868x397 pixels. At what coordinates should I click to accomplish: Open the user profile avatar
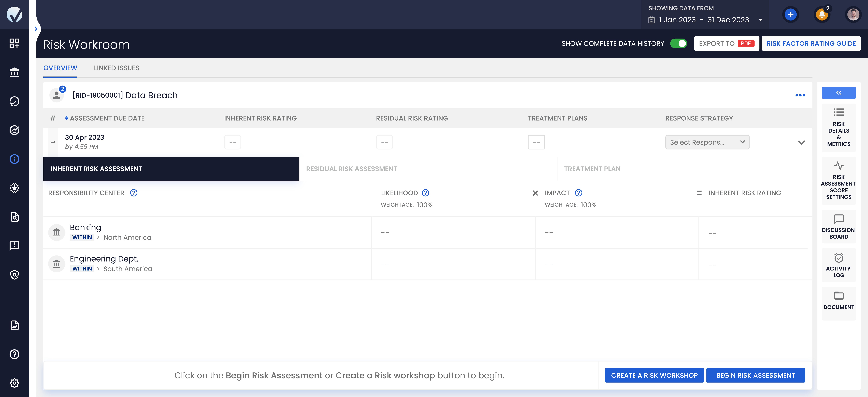[x=853, y=14]
